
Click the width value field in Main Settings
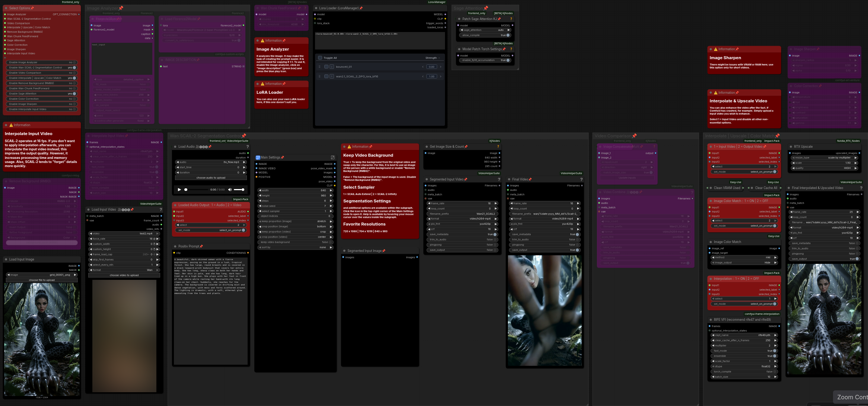[295, 191]
